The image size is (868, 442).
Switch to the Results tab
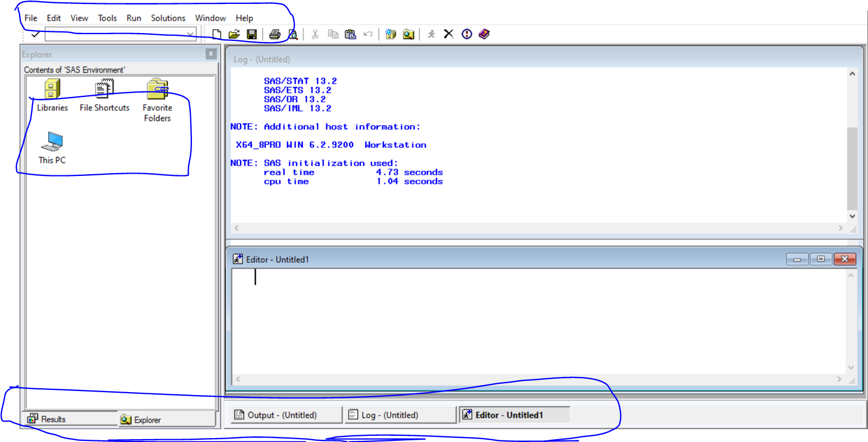pos(70,419)
